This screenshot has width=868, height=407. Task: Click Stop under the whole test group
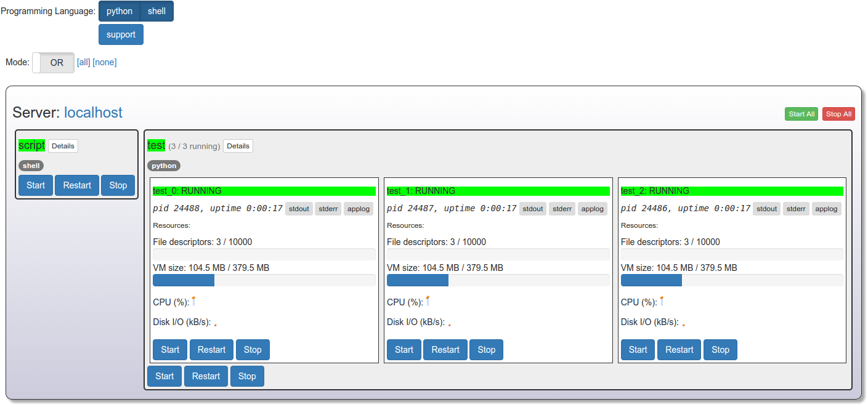[247, 376]
